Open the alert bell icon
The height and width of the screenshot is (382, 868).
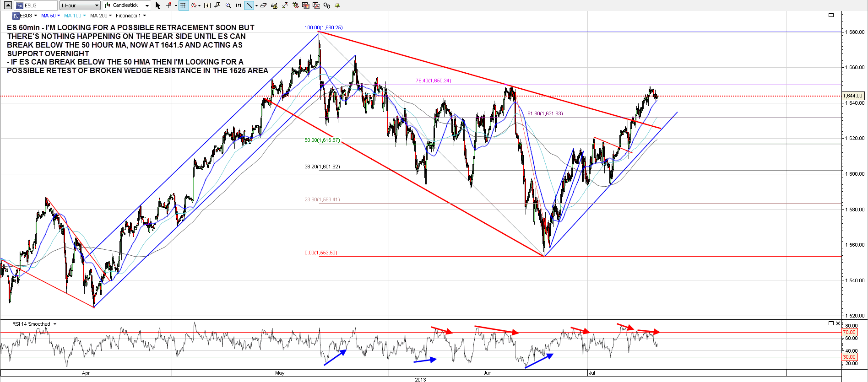pyautogui.click(x=337, y=5)
